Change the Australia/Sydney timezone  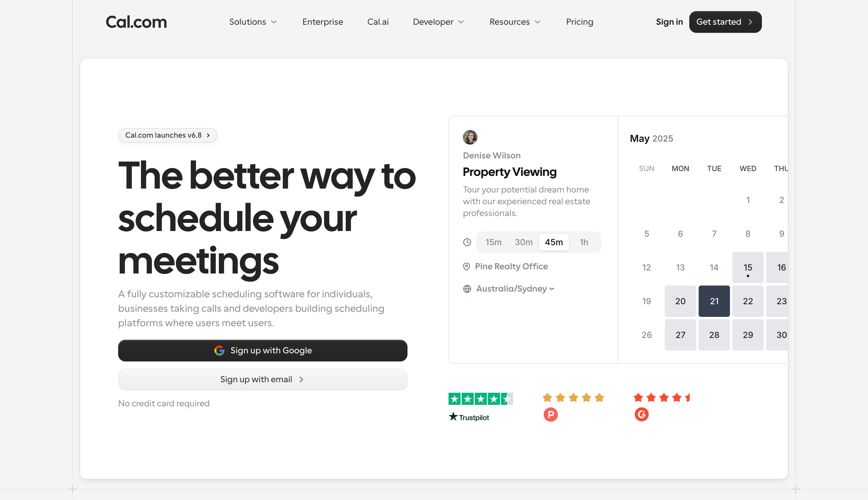coord(515,289)
